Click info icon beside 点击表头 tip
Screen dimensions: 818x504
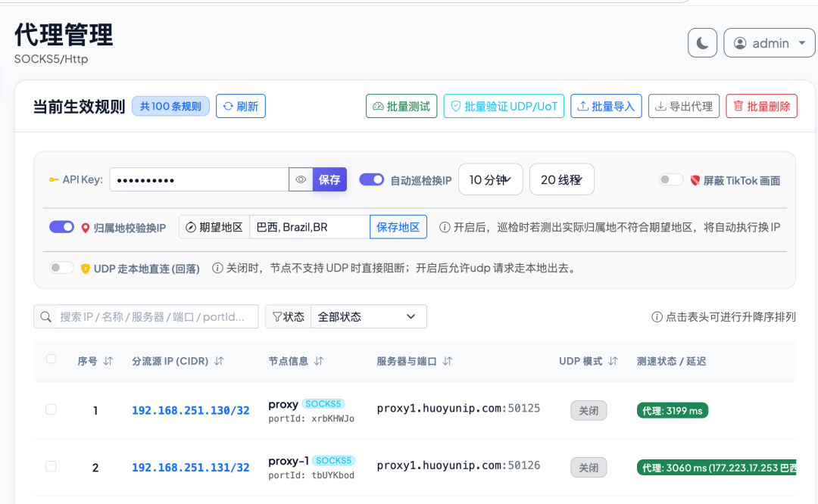pos(657,317)
